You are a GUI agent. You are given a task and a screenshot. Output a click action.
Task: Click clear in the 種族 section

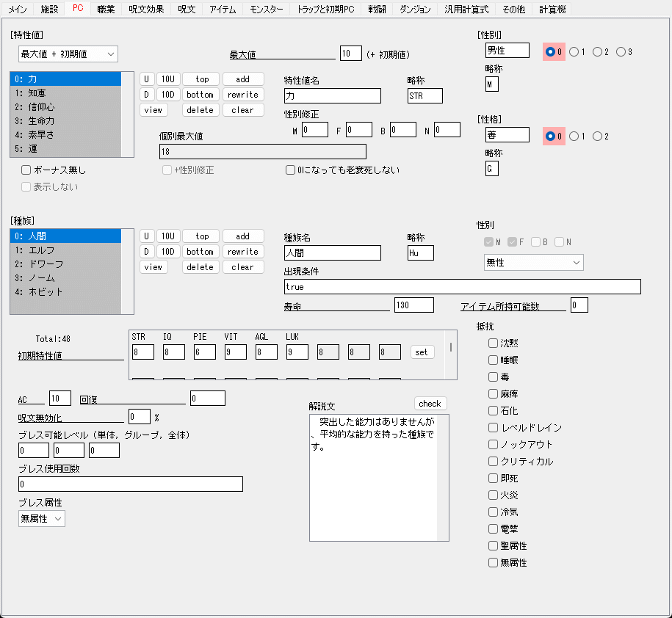[243, 267]
